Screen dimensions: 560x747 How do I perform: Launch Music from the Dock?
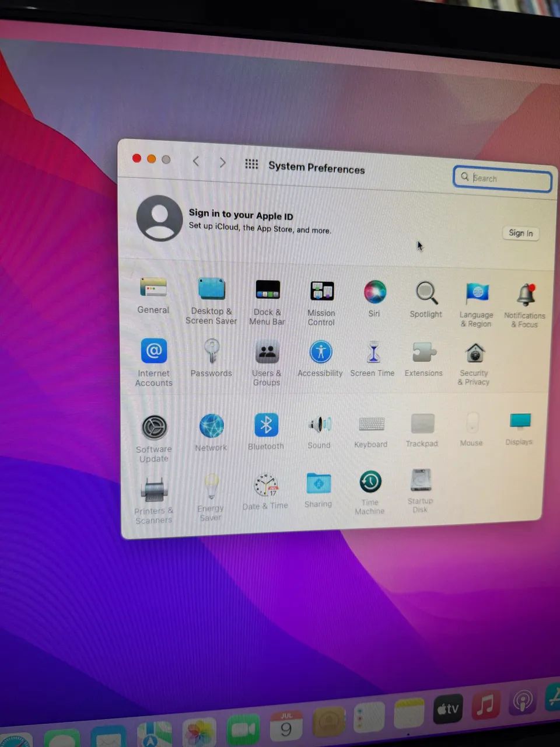(x=485, y=705)
